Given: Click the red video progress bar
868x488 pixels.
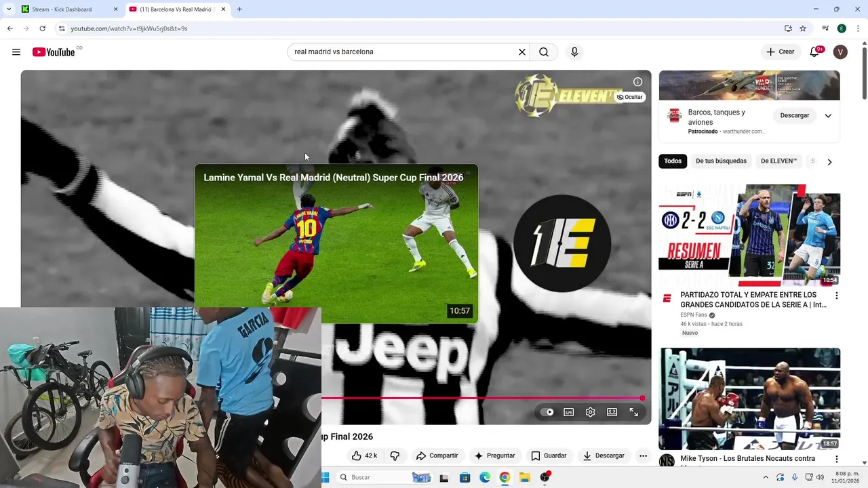Looking at the screenshot, I should tap(483, 399).
